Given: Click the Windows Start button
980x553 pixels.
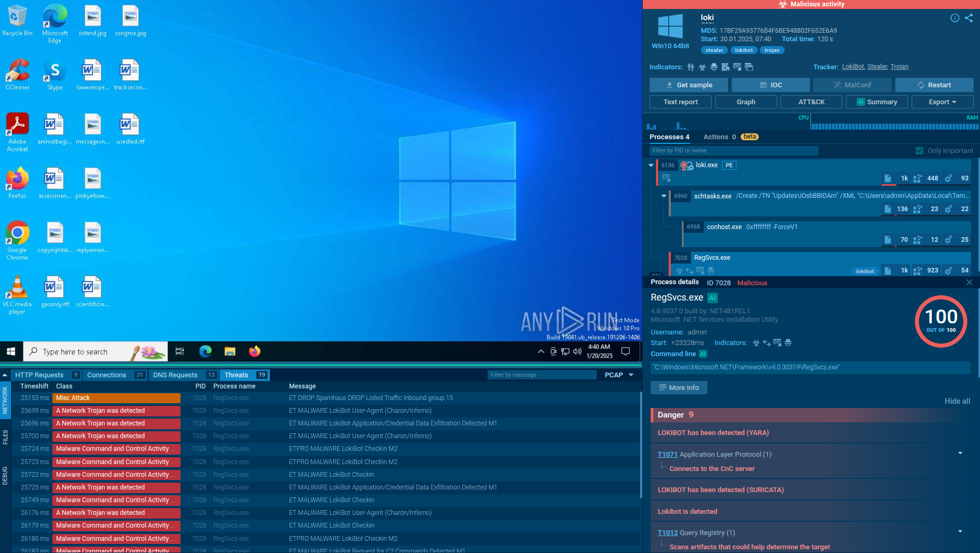Looking at the screenshot, I should 11,351.
